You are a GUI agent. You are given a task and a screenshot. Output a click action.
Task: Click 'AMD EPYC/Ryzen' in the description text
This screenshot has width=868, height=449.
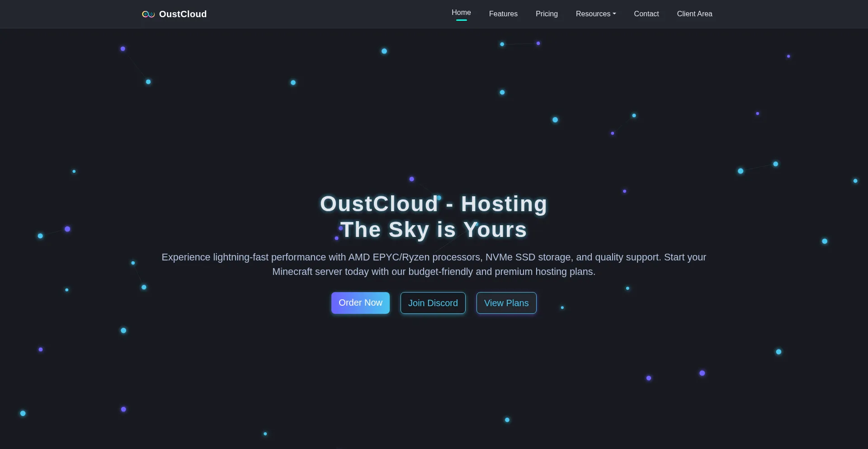point(388,257)
